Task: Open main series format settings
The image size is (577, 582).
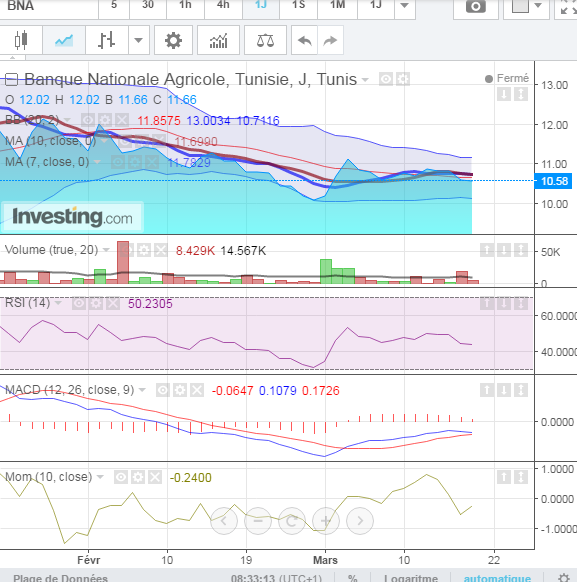Action: pos(403,79)
